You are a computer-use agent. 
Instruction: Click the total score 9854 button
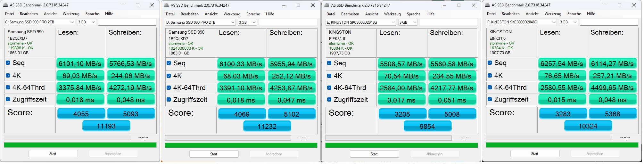tap(428, 126)
